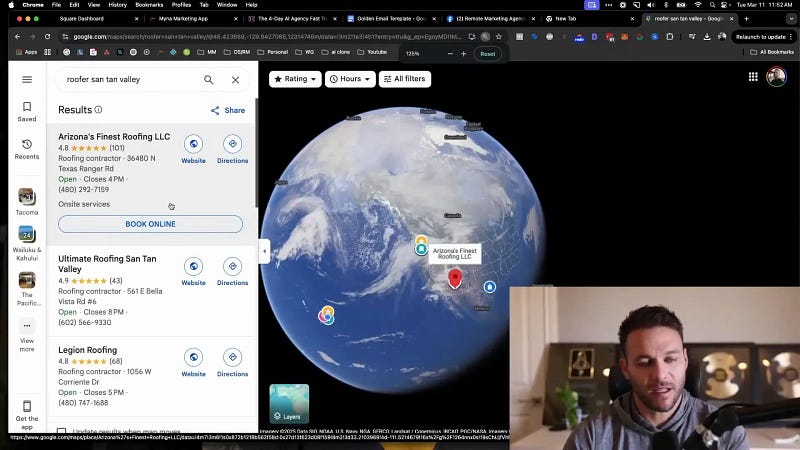The width and height of the screenshot is (800, 450).
Task: Get directions to Legion Roofing
Action: click(x=233, y=363)
